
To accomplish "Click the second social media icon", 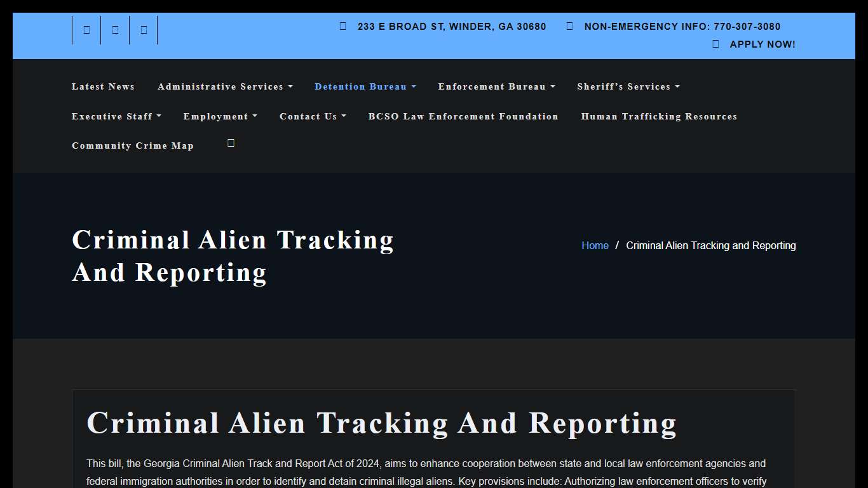I will coord(115,29).
